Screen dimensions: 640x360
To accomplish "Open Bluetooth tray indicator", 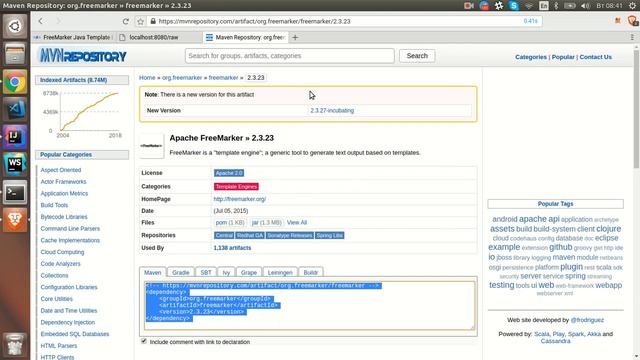I will [x=556, y=6].
